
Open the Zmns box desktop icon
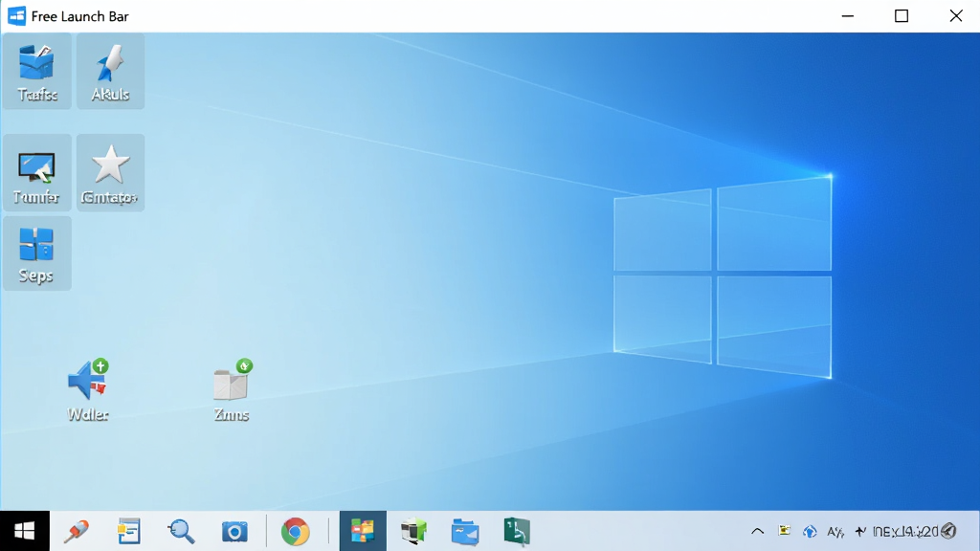(232, 390)
